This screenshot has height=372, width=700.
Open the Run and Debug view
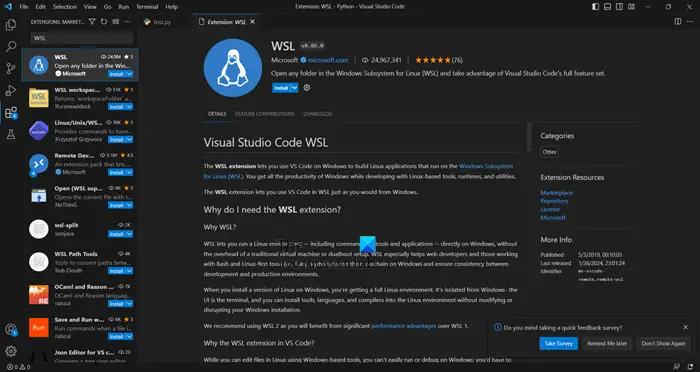coord(11,91)
